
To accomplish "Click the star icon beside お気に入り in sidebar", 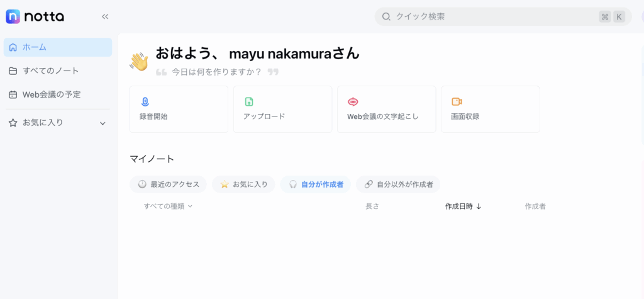I will coord(13,123).
